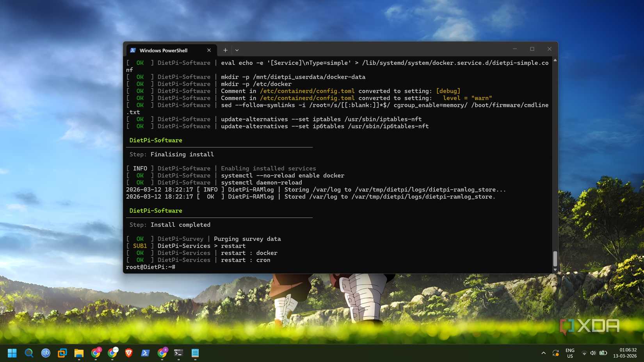The width and height of the screenshot is (644, 362).
Task: Open File Explorer from the taskbar
Action: pyautogui.click(x=79, y=353)
